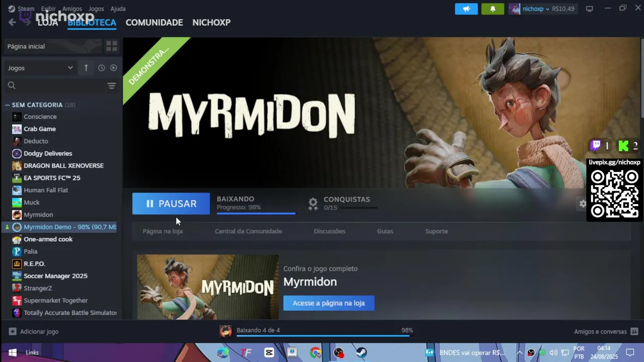This screenshot has width=644, height=362.
Task: Open Central da Comunidade tab
Action: click(248, 231)
